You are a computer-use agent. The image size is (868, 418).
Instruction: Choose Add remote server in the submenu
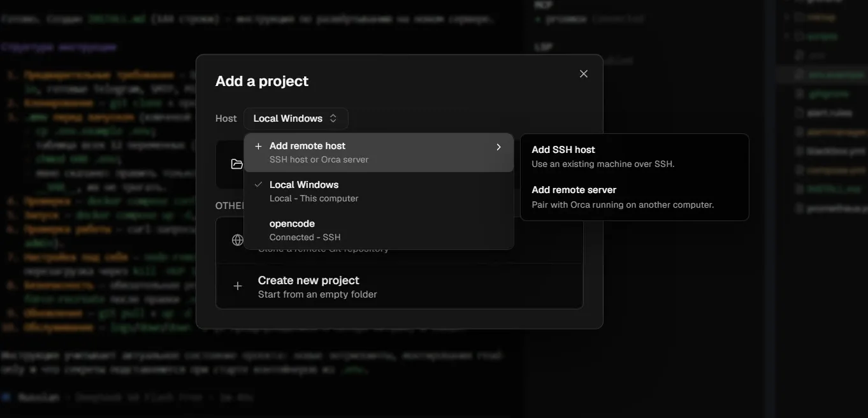(x=634, y=197)
